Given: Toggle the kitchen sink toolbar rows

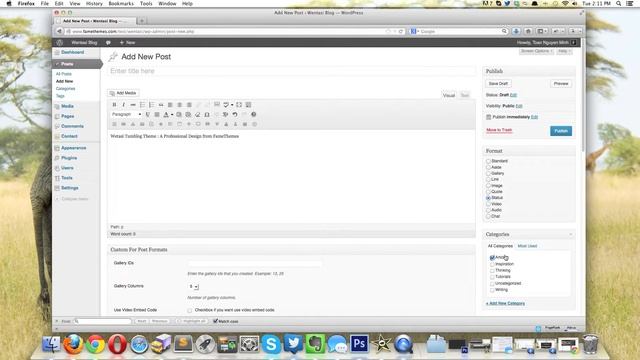Looking at the screenshot, I should (x=248, y=105).
